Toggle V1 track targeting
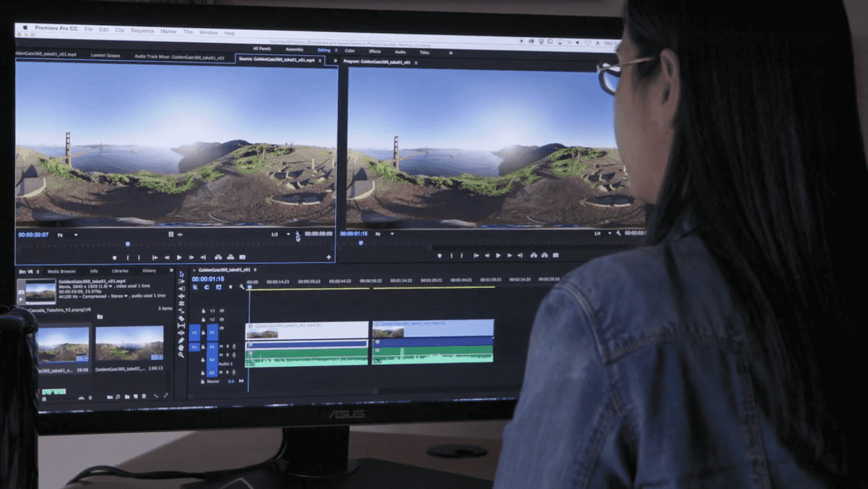This screenshot has width=868, height=489. [x=213, y=333]
